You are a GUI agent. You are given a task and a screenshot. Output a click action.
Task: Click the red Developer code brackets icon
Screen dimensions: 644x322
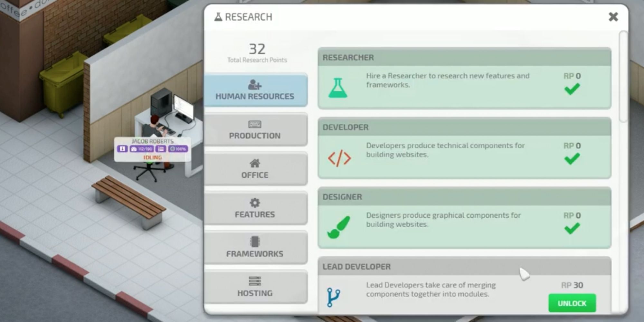coord(339,158)
